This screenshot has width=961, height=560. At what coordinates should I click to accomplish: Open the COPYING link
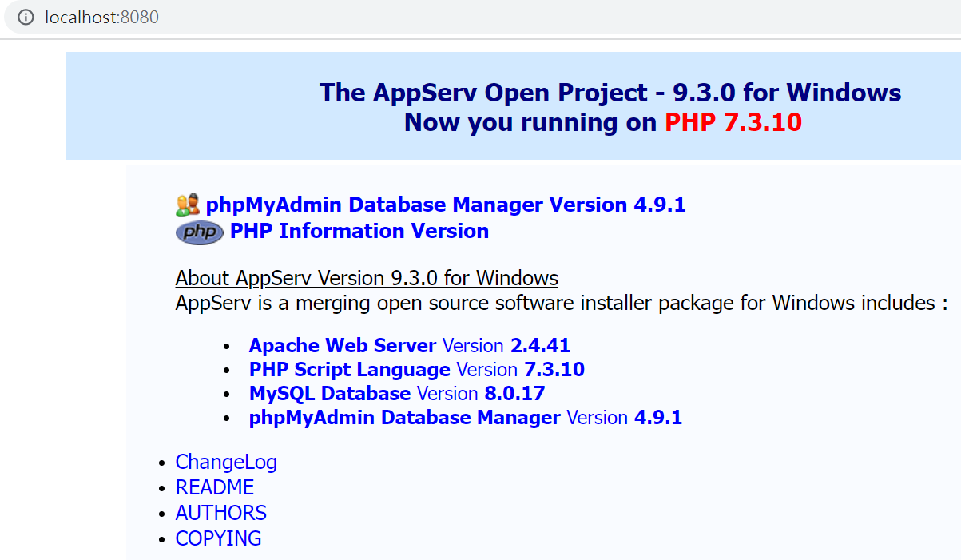219,538
